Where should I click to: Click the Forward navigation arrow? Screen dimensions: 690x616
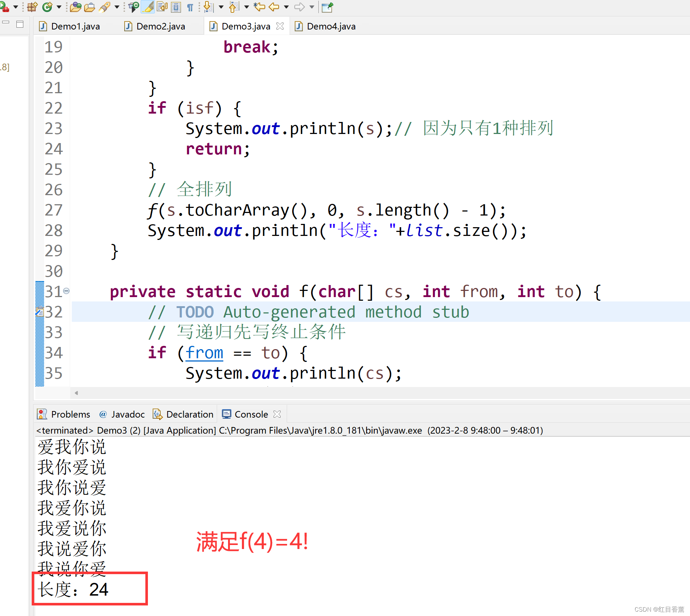[299, 7]
